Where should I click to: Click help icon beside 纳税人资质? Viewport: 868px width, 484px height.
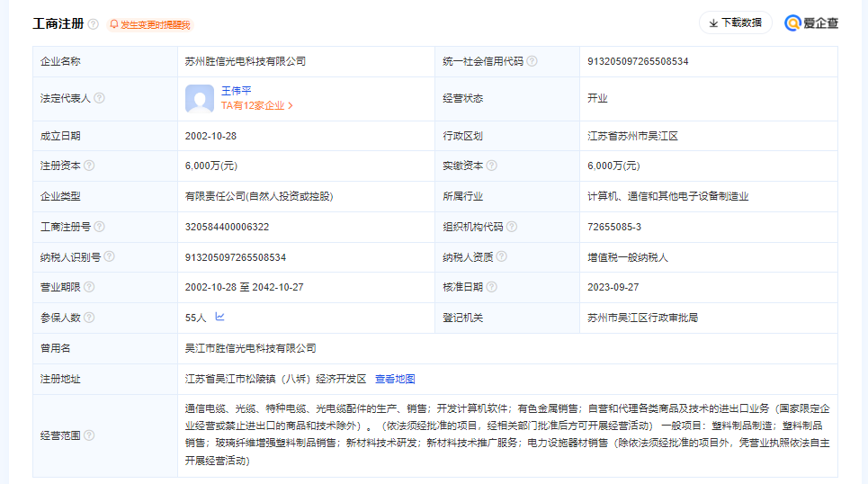tap(502, 256)
